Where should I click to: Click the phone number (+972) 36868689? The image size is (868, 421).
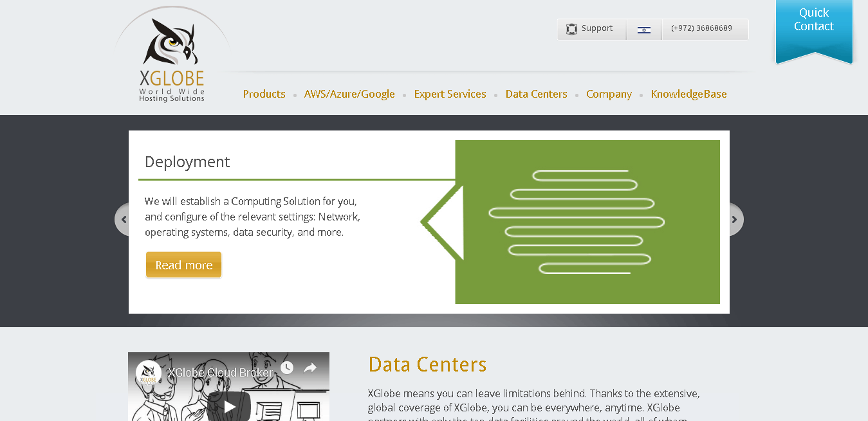pos(701,28)
